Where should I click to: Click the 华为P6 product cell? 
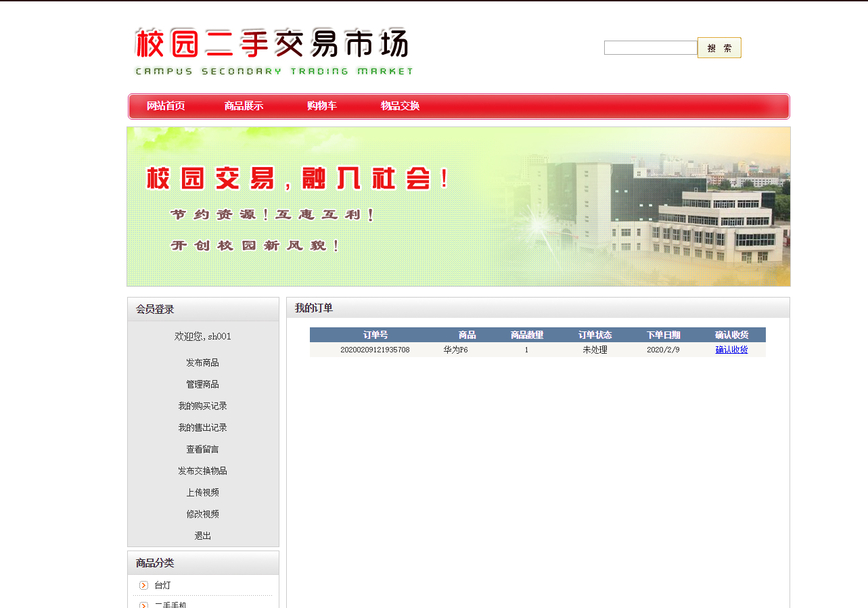click(456, 350)
